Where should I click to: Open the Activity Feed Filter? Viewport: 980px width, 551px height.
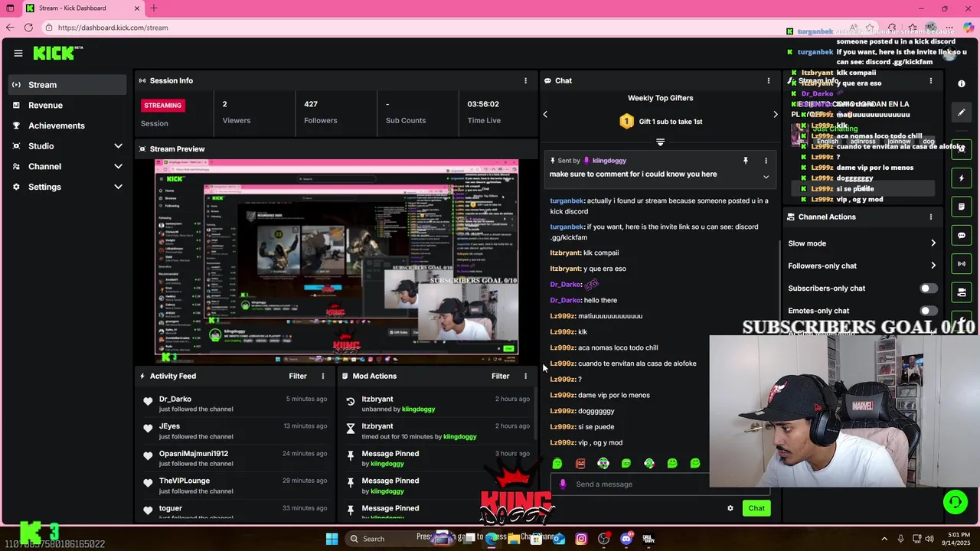(298, 376)
